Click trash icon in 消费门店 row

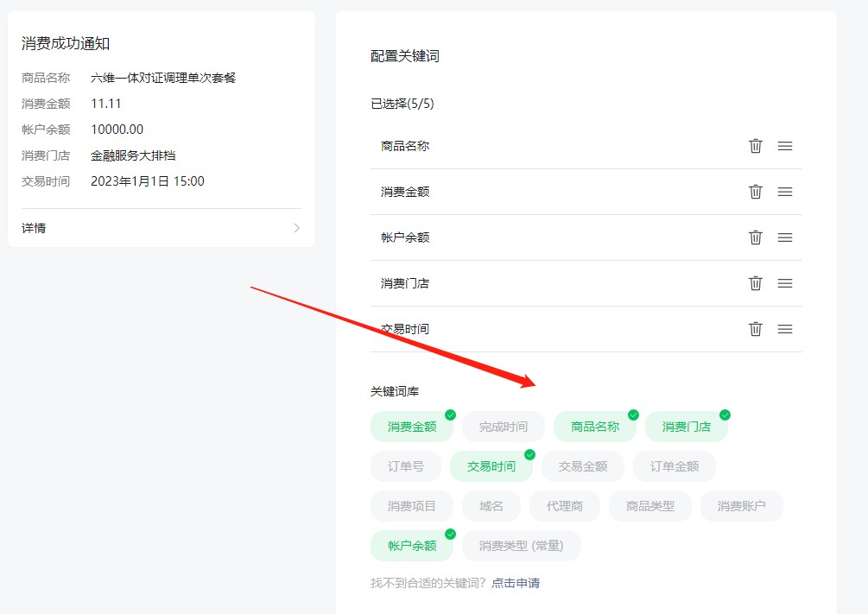756,283
